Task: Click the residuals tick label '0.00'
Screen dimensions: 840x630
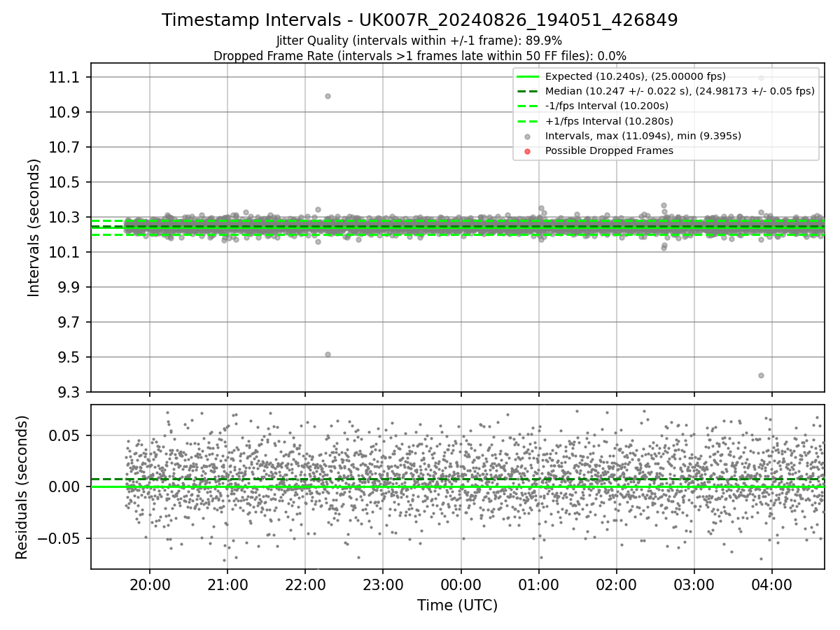Action: (x=63, y=486)
